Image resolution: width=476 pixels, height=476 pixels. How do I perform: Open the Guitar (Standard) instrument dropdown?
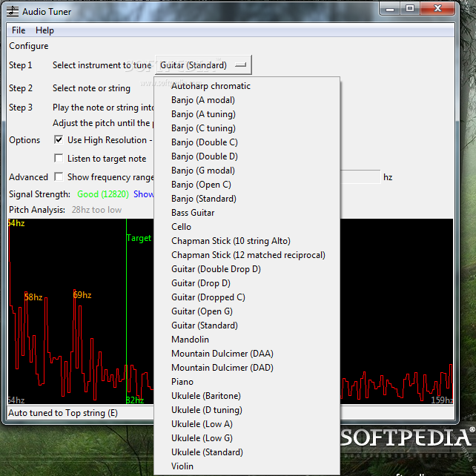[x=203, y=65]
